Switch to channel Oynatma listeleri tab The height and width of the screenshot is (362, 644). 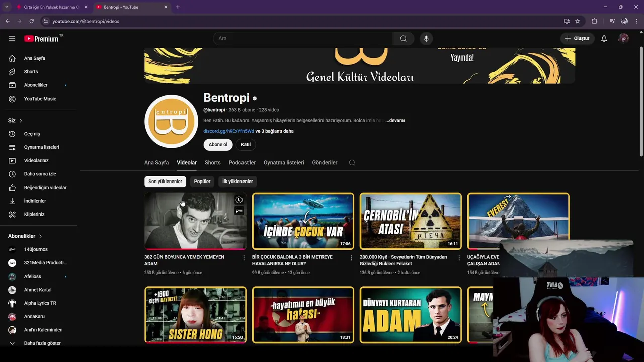[284, 163]
